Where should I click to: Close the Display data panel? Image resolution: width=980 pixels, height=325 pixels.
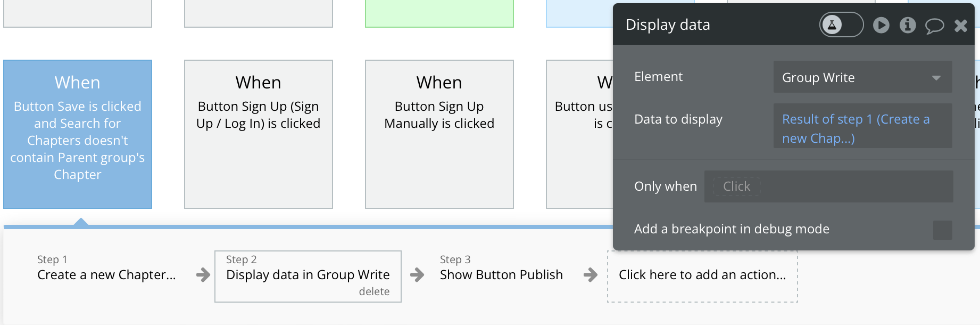961,26
